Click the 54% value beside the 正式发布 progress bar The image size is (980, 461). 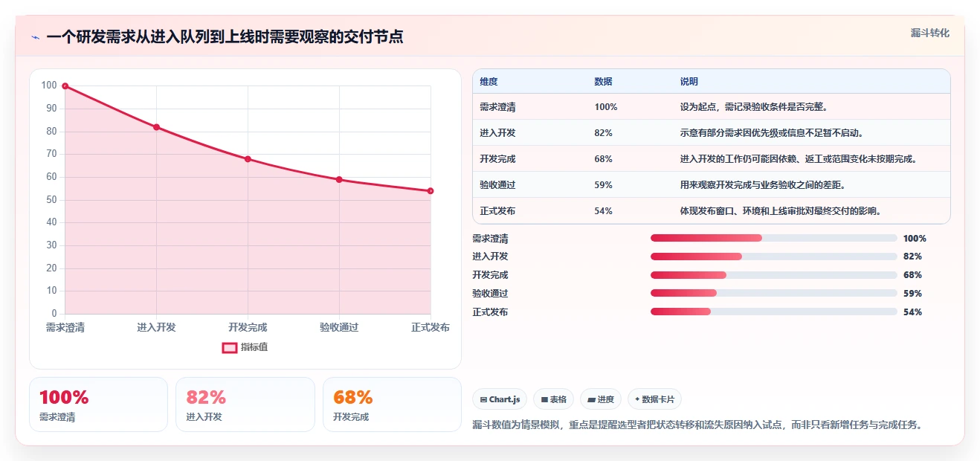click(x=912, y=312)
